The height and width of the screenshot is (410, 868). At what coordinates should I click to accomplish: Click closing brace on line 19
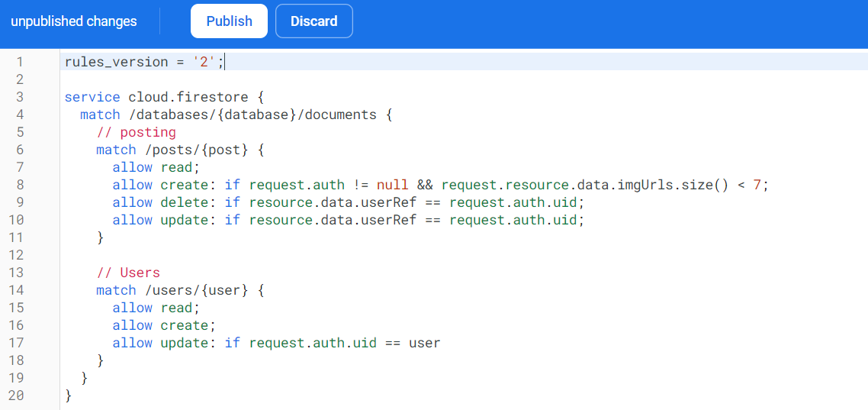(x=84, y=379)
